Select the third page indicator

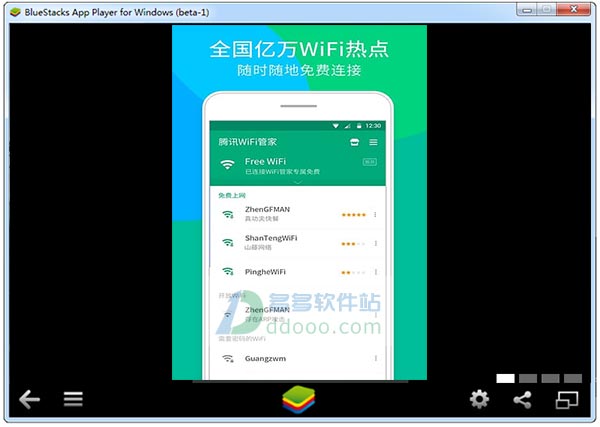pyautogui.click(x=550, y=378)
